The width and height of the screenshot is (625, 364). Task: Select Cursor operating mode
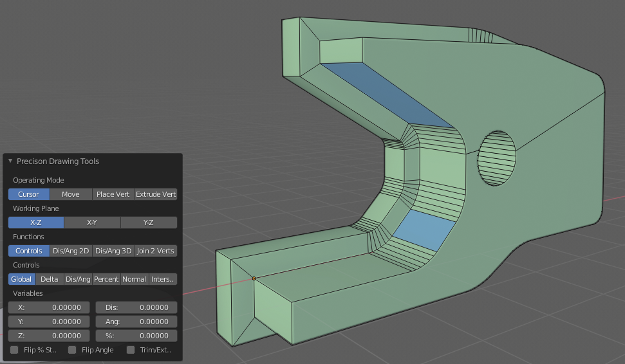click(28, 194)
